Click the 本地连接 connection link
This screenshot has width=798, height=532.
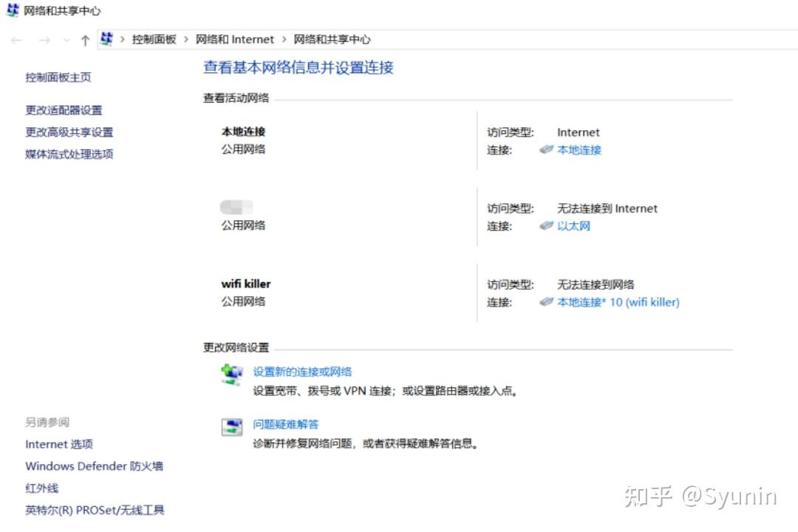click(579, 150)
